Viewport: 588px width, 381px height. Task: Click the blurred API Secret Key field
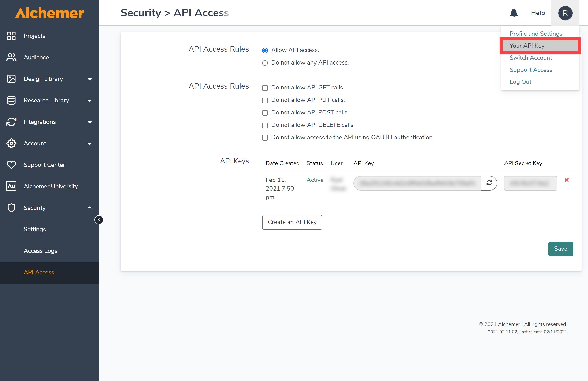click(531, 183)
